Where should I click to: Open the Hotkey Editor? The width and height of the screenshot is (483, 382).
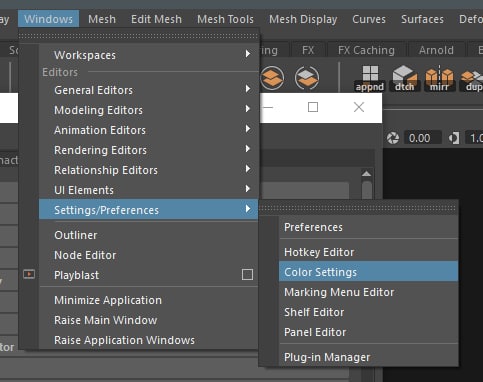pyautogui.click(x=369, y=252)
